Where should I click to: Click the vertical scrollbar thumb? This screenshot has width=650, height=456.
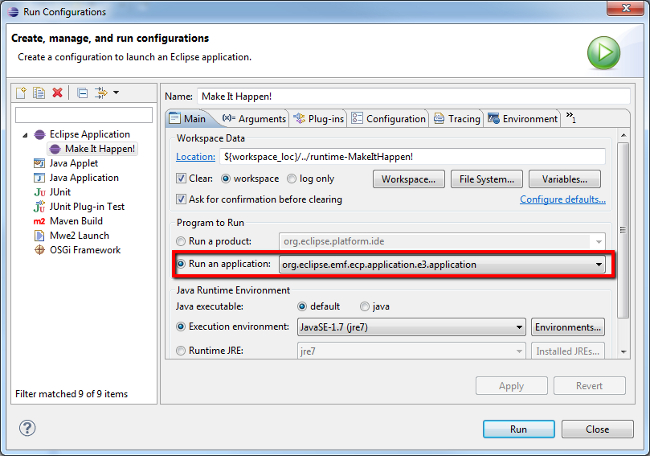click(623, 230)
